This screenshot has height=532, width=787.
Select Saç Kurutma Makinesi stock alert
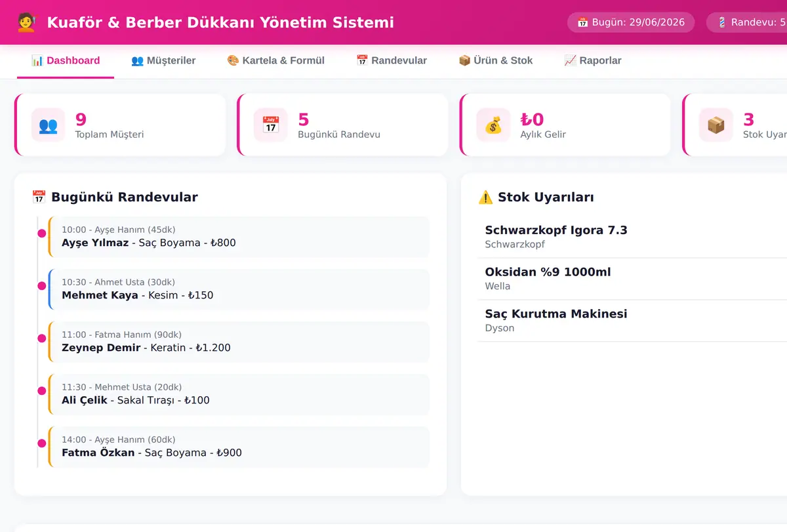click(x=632, y=321)
